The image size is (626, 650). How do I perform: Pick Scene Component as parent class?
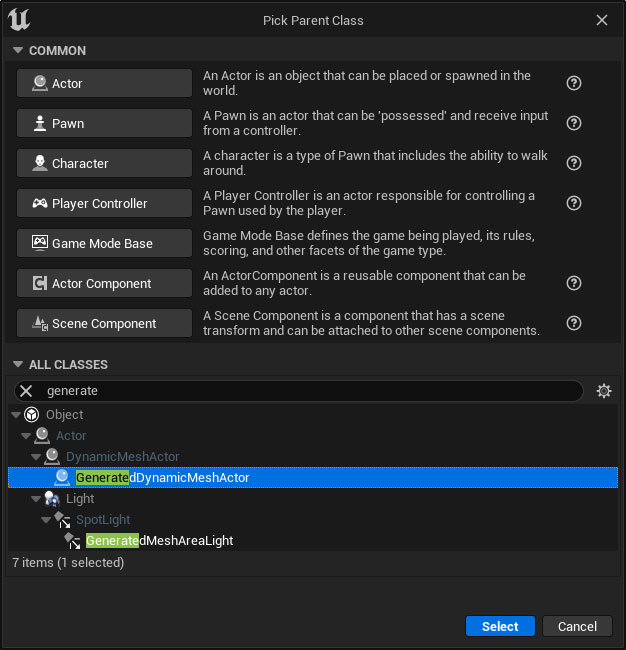104,323
